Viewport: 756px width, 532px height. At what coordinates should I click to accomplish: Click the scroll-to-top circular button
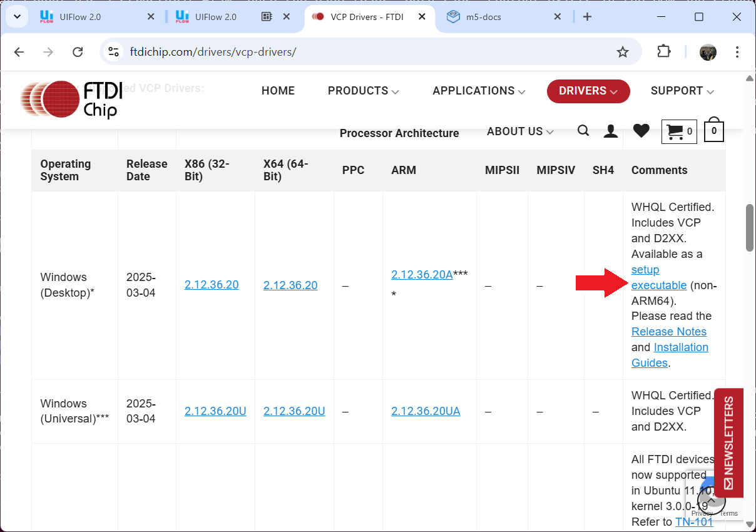pyautogui.click(x=711, y=500)
